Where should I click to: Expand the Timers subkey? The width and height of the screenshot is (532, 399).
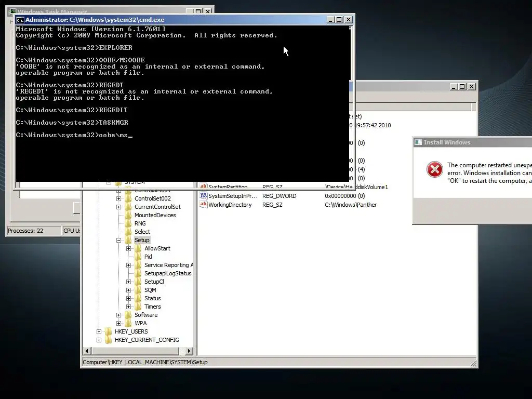(129, 307)
